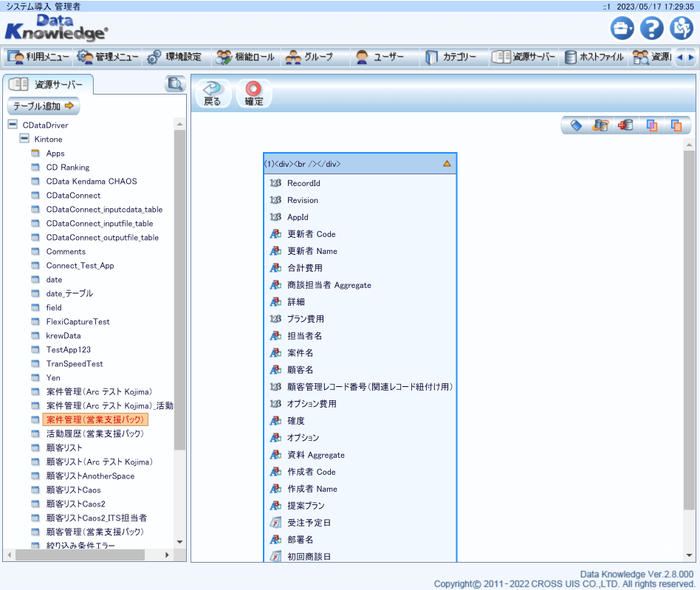Select CDataConnect_inputcdata_table in the tree
This screenshot has height=590, width=700.
pyautogui.click(x=104, y=209)
